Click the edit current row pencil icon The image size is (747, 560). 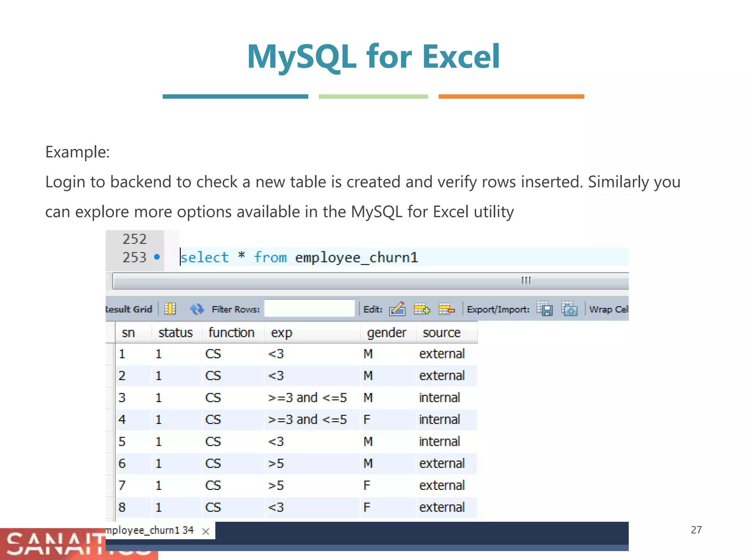point(397,309)
